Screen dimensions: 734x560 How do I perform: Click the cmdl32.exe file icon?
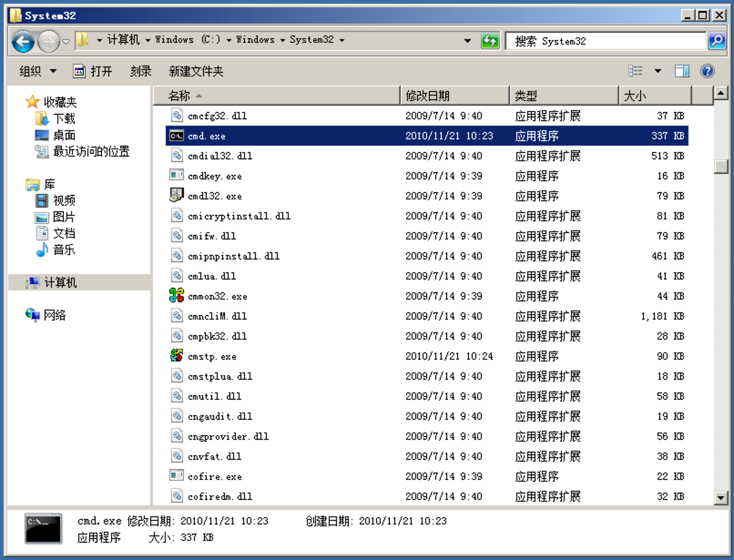click(x=177, y=195)
